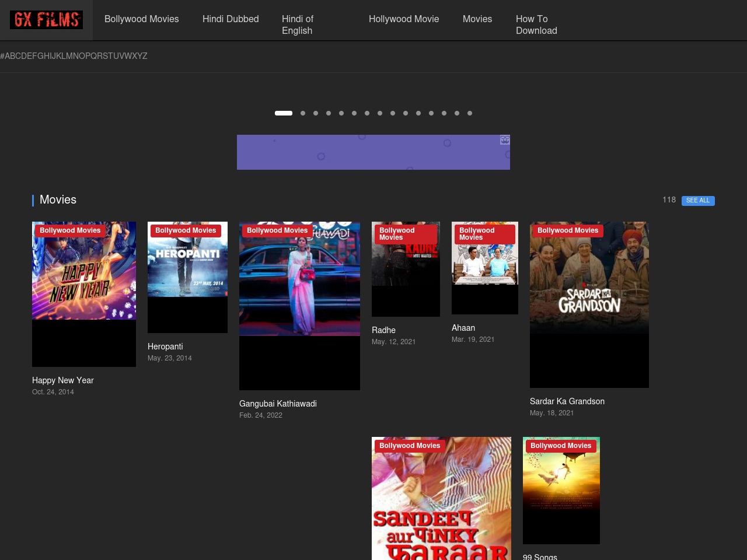The height and width of the screenshot is (560, 747).
Task: Click the 'Movies' section heading
Action: (58, 199)
